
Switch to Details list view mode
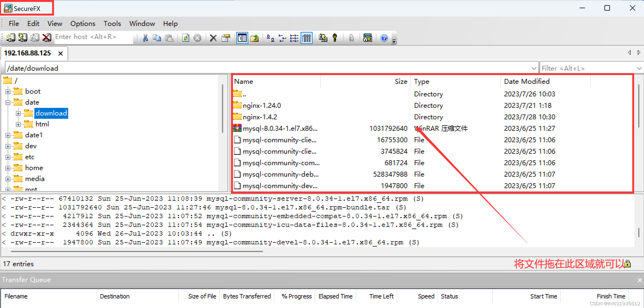tap(307, 38)
